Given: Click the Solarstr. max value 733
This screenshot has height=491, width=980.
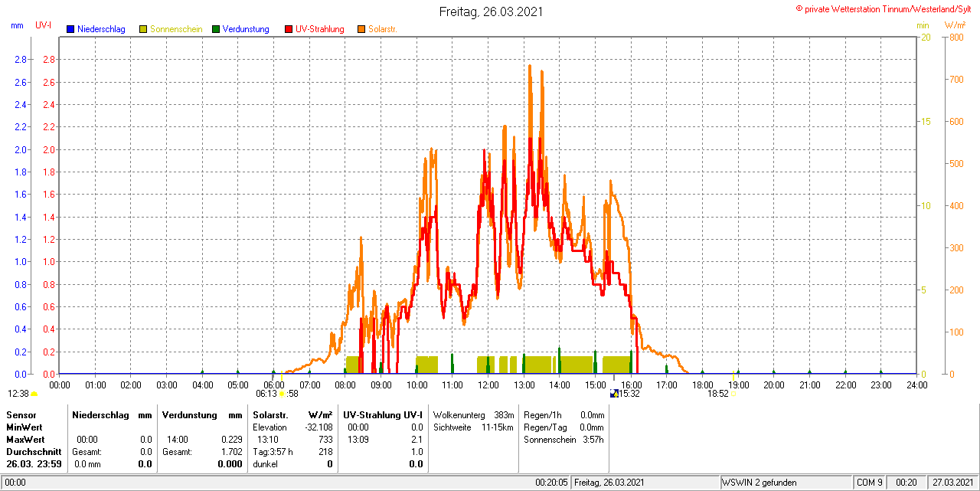Looking at the screenshot, I should coord(326,440).
